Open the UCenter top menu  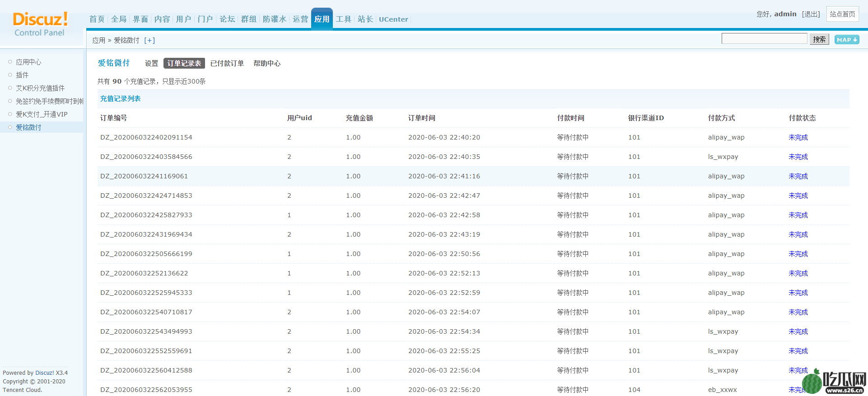(x=393, y=19)
